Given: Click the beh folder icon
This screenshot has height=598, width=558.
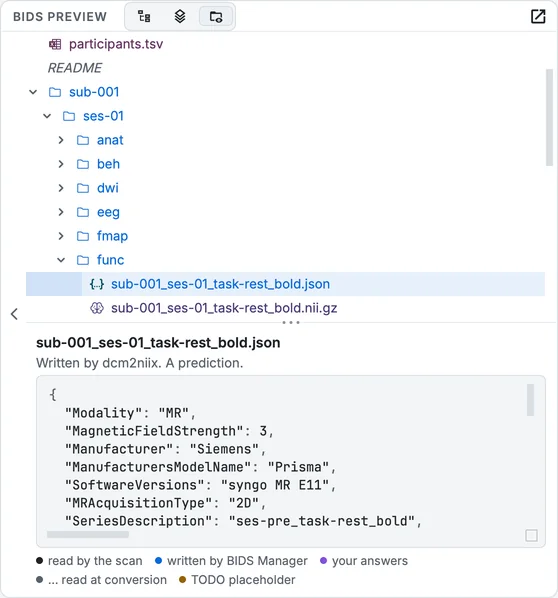Looking at the screenshot, I should point(83,164).
